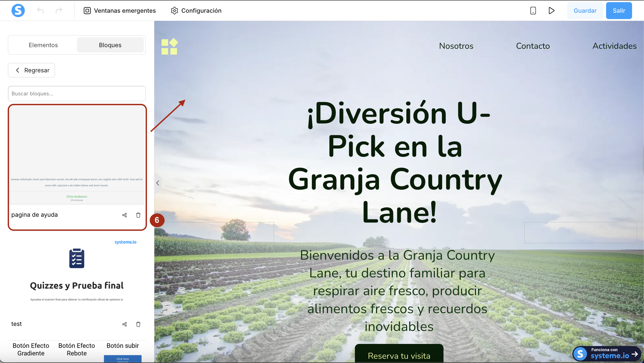
Task: Click the undo arrow icon
Action: click(40, 11)
